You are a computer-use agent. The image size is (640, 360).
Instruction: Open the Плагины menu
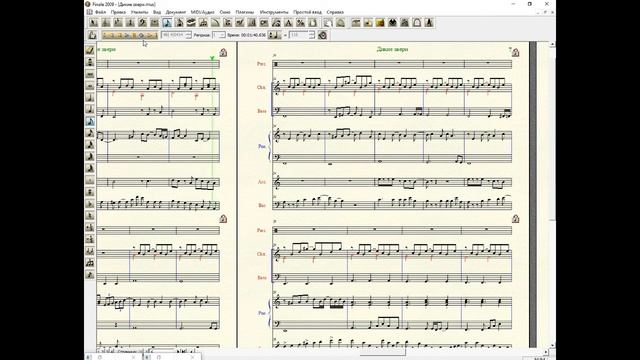point(245,12)
